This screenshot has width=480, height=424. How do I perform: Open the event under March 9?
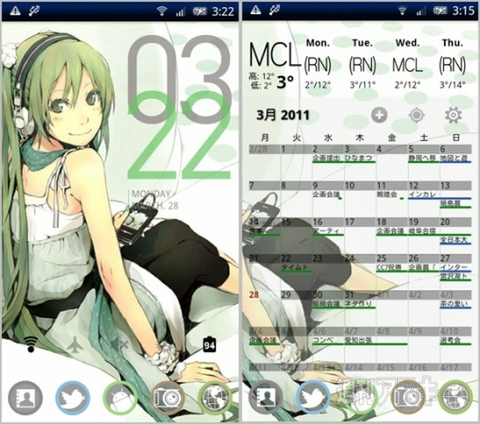point(327,195)
